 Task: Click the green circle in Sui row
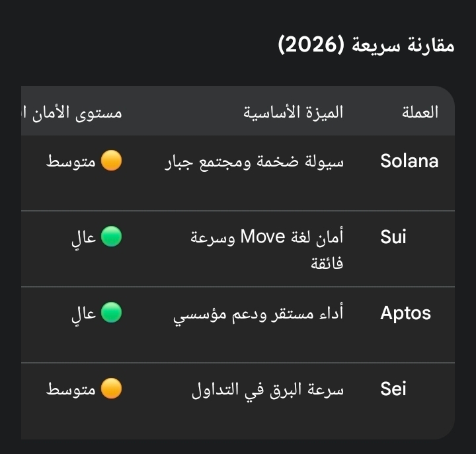111,237
